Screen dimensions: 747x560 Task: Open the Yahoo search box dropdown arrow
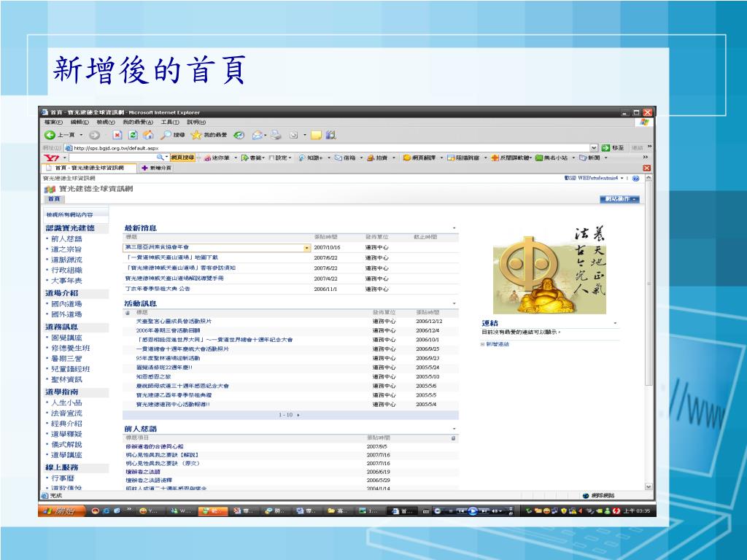167,157
